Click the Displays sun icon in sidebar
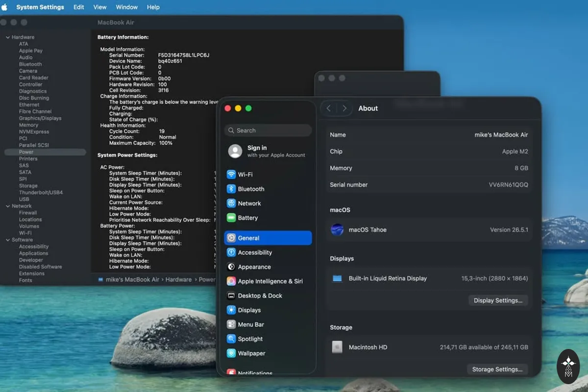 (231, 310)
